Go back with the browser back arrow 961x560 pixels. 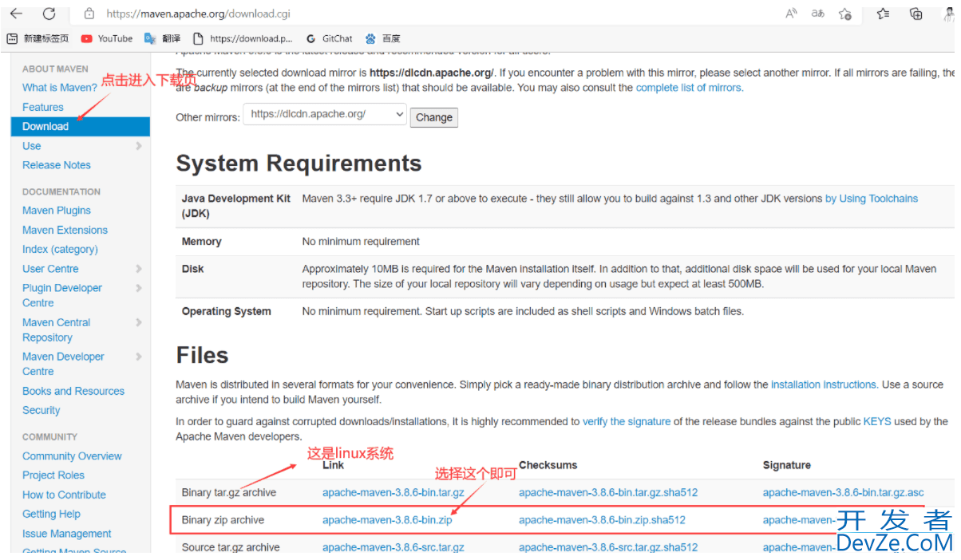click(16, 14)
